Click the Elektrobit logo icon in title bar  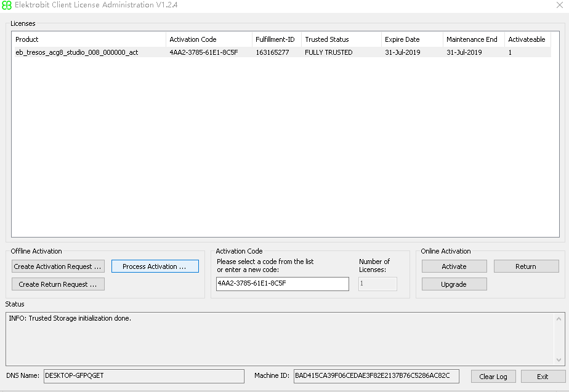point(7,5)
